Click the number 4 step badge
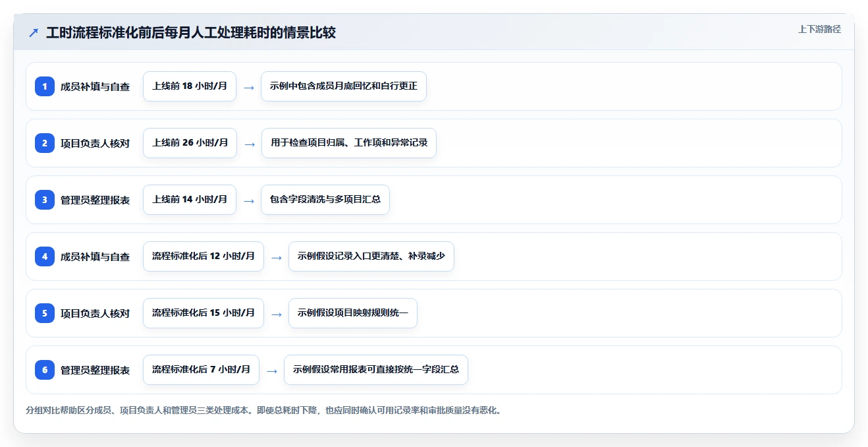 point(45,256)
